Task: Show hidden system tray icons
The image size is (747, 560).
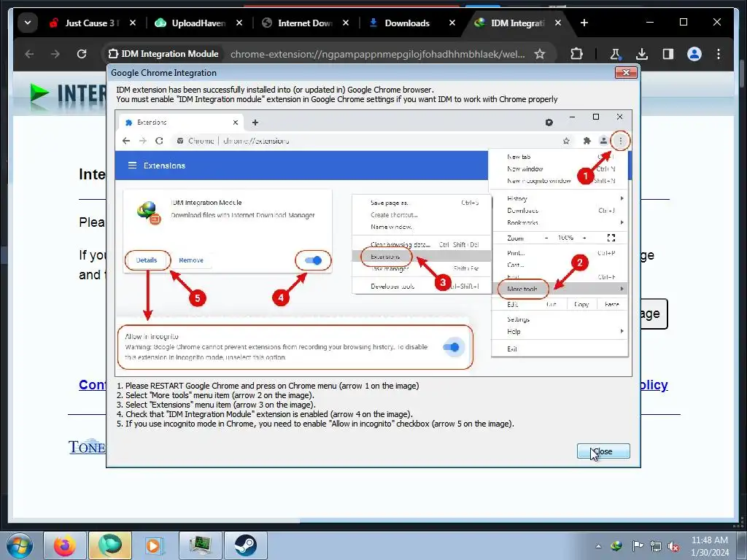Action: click(x=598, y=546)
